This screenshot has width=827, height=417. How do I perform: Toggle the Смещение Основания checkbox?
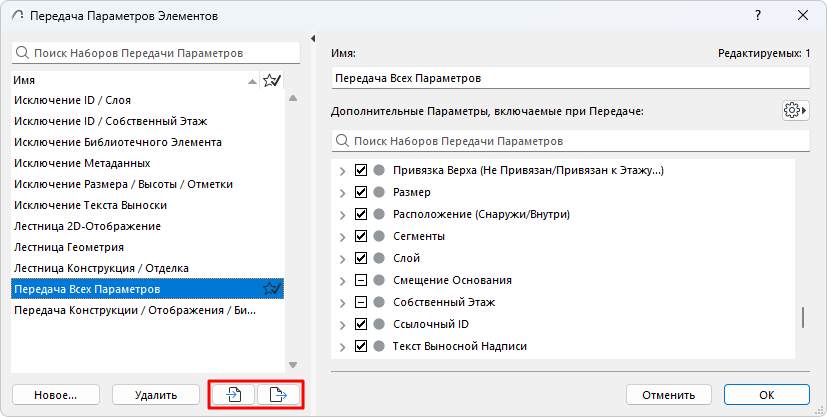361,280
